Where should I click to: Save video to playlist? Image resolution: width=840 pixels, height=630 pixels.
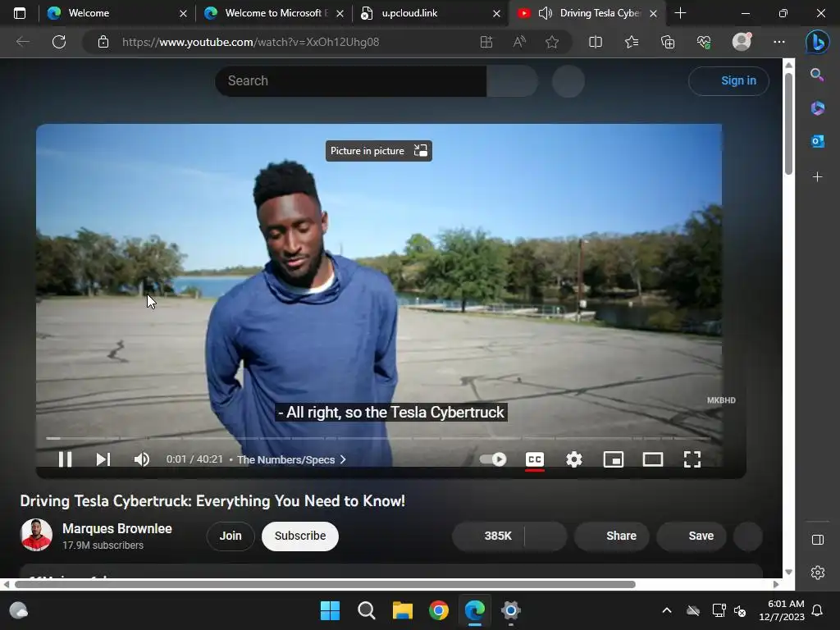[692, 536]
